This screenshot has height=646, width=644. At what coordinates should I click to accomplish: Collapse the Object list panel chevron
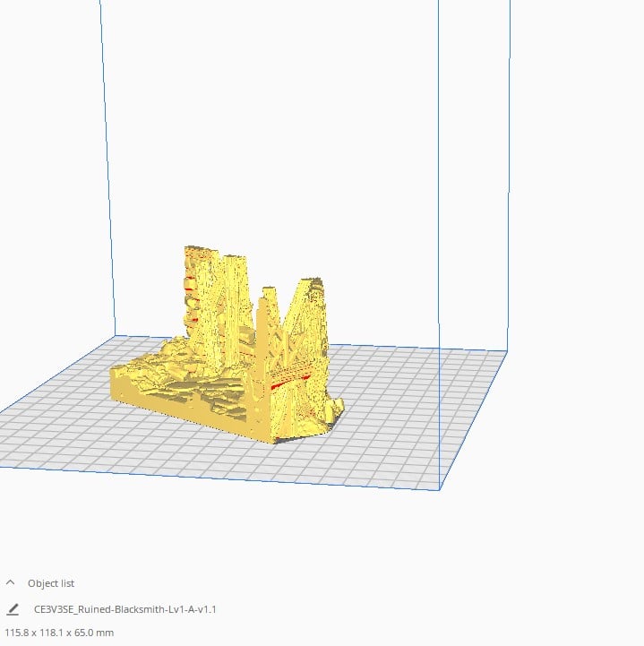[10, 582]
